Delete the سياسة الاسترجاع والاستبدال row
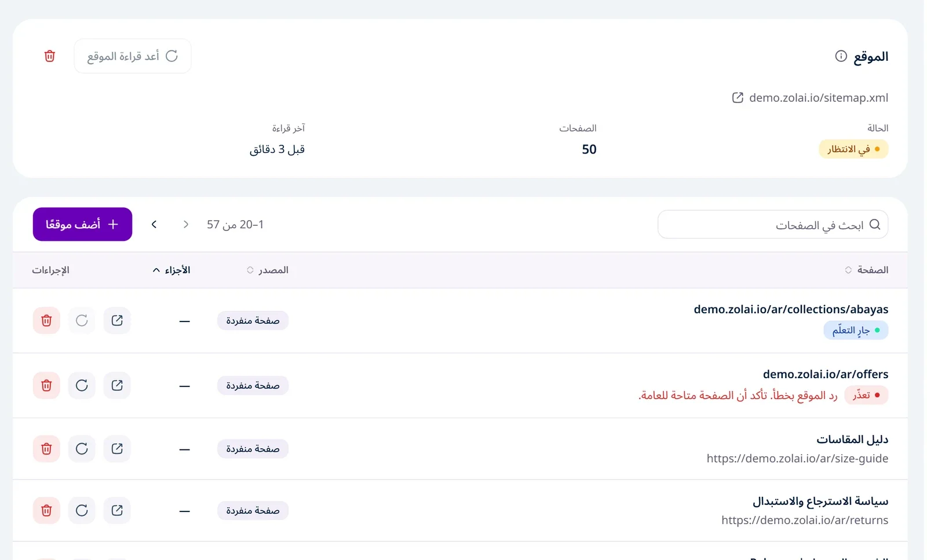This screenshot has width=927, height=560. [x=46, y=510]
